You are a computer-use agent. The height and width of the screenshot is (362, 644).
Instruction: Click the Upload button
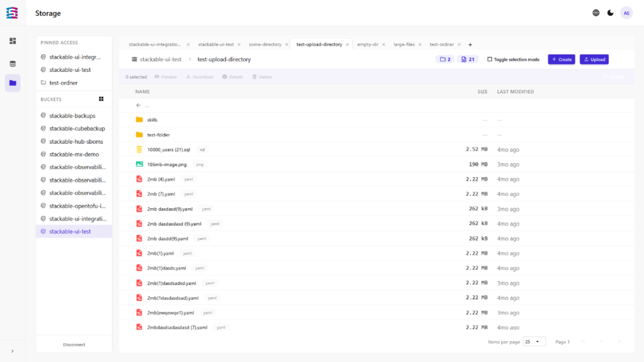pos(594,59)
